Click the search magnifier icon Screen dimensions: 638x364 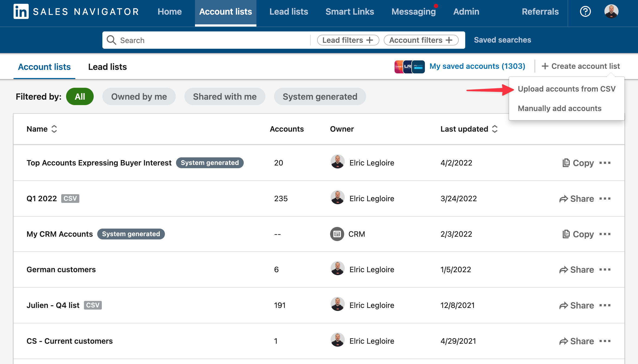(x=111, y=40)
